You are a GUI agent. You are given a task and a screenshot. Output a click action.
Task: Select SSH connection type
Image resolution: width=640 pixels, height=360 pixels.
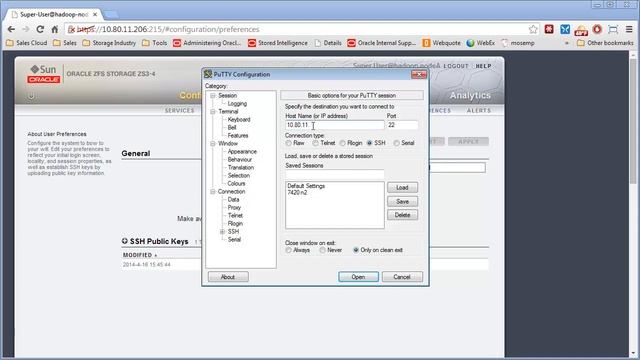(x=369, y=143)
